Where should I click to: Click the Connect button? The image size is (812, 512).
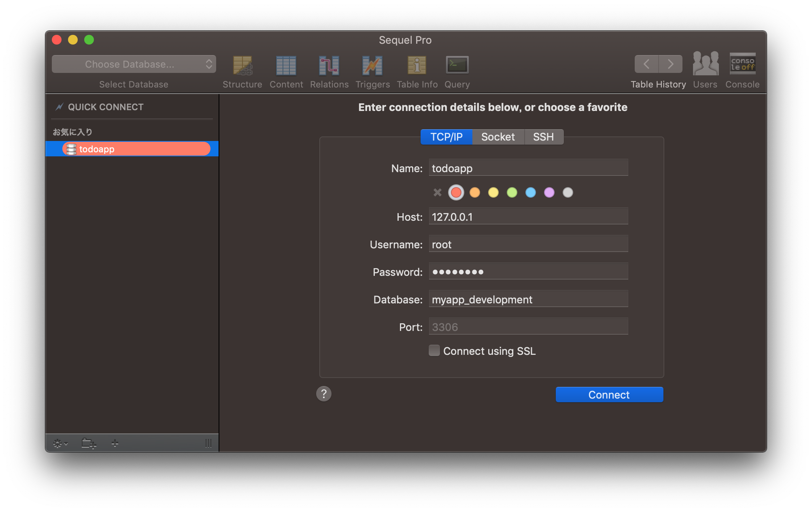(609, 395)
